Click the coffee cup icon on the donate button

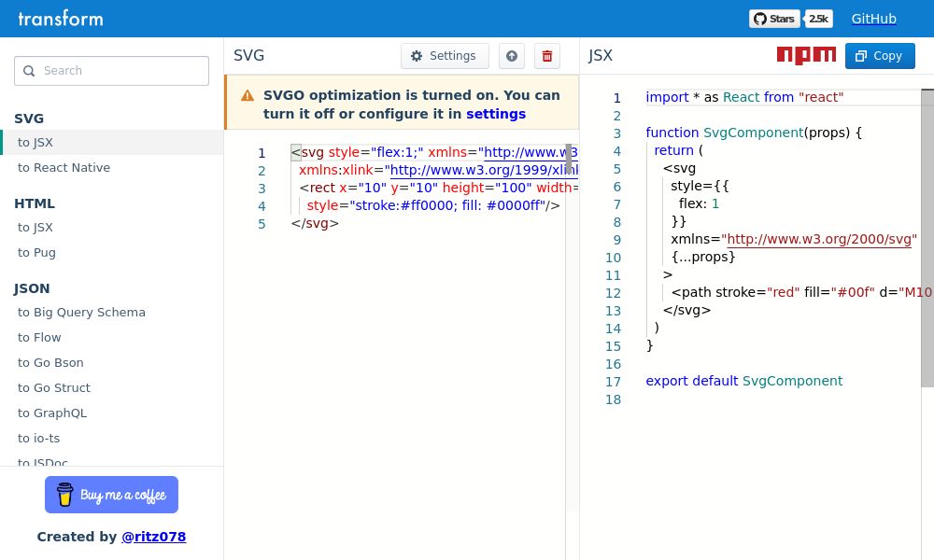[x=64, y=494]
